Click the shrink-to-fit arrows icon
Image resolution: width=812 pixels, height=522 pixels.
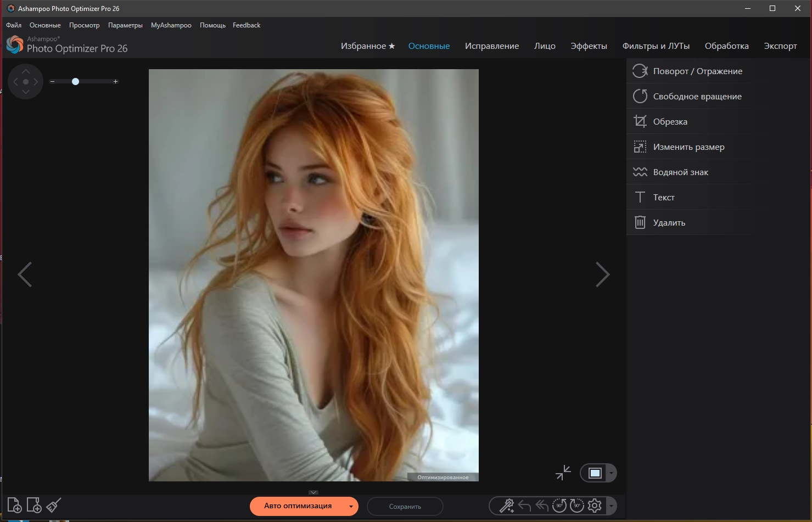click(x=563, y=473)
